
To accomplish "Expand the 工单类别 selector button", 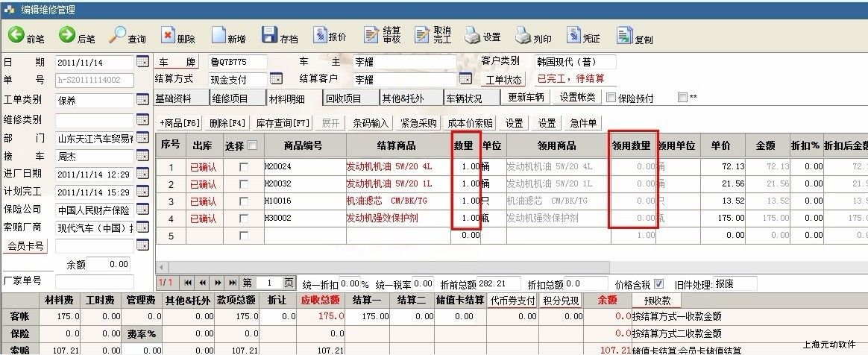I will [142, 99].
